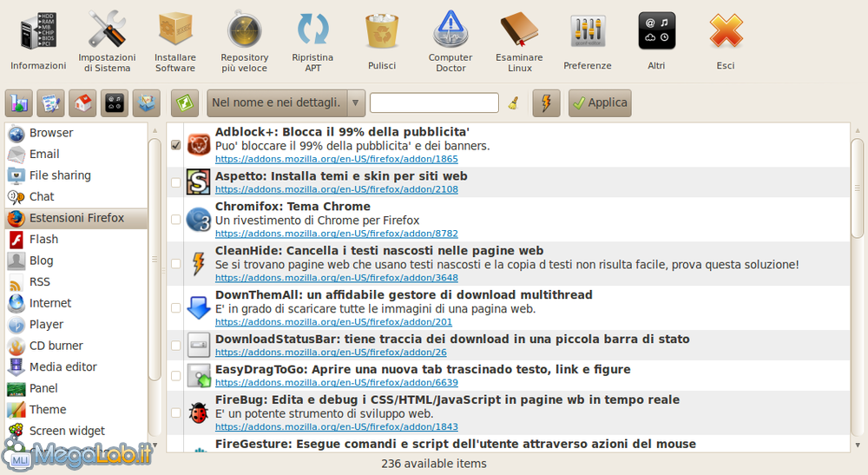868x475 pixels.
Task: Open EasyDragToGo addon/6639 link
Action: pos(337,383)
